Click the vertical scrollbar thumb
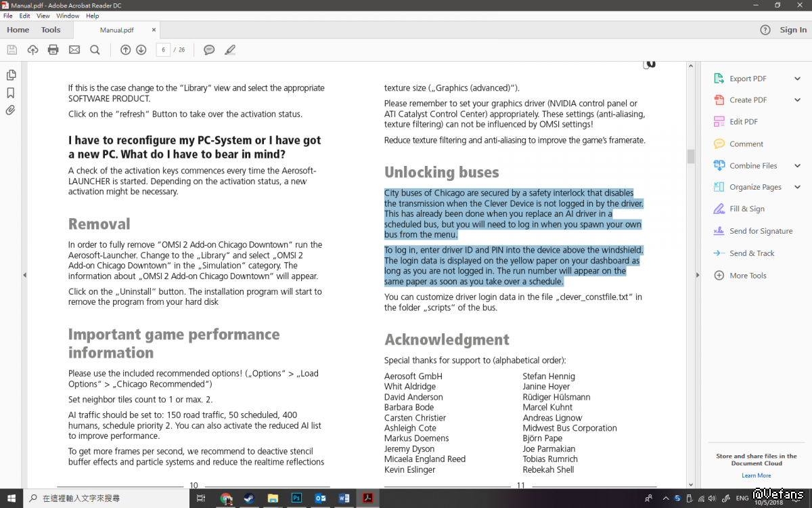The image size is (812, 508). [x=691, y=156]
